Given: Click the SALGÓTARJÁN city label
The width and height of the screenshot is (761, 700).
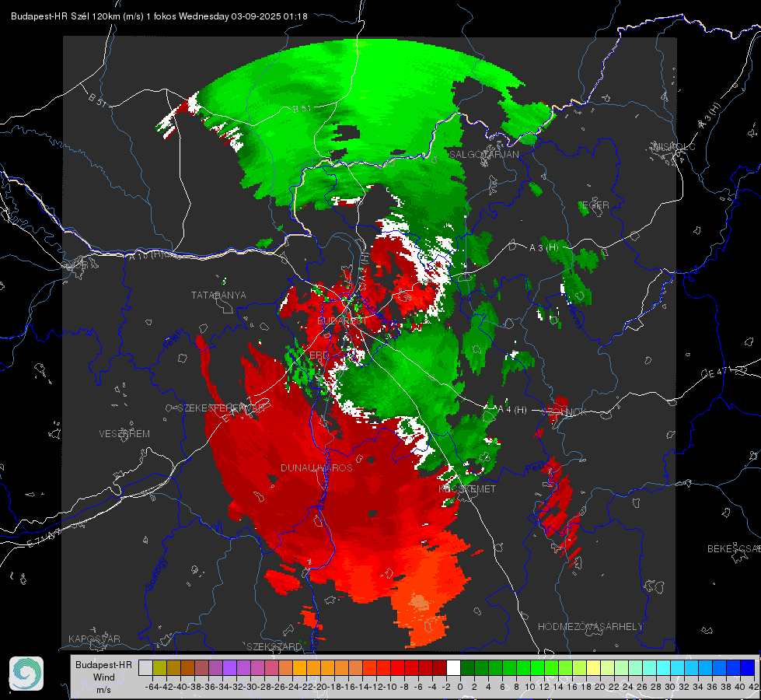Looking at the screenshot, I should tap(483, 155).
